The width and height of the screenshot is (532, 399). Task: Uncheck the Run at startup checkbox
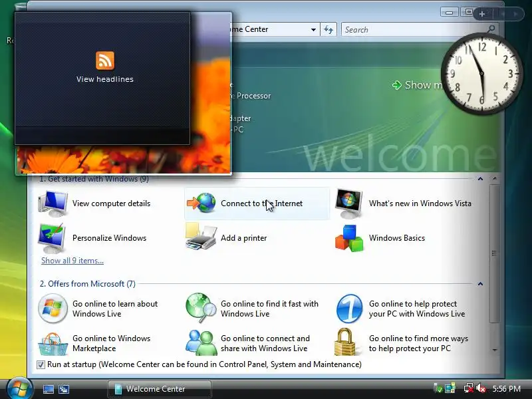click(x=41, y=364)
